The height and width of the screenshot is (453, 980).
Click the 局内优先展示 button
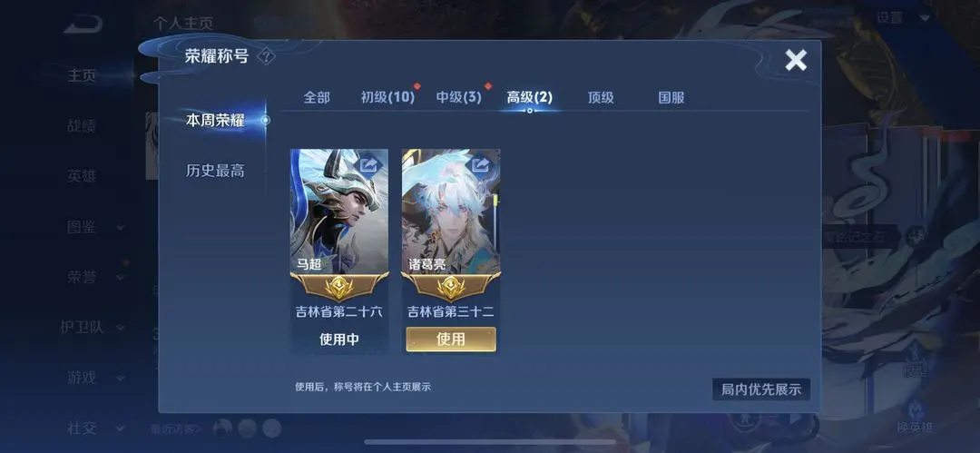(761, 389)
